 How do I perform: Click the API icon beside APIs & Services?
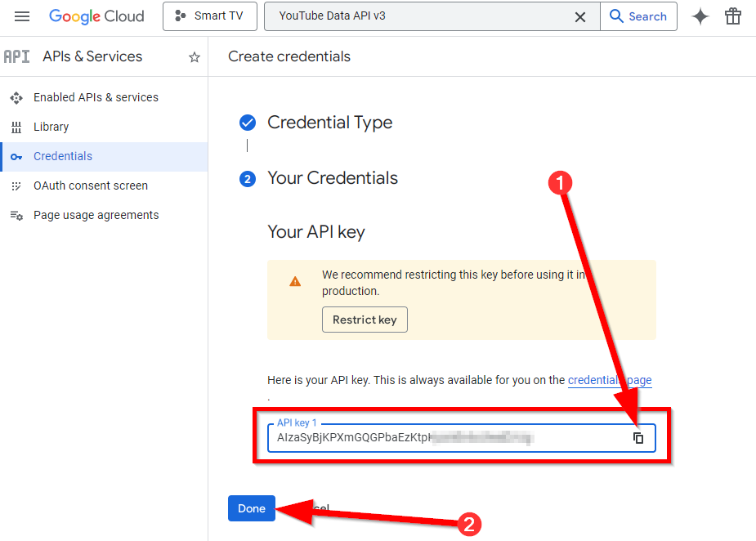click(16, 56)
